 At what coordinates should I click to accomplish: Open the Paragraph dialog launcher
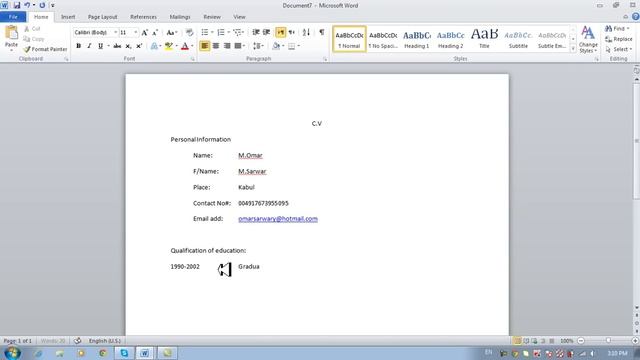point(325,59)
